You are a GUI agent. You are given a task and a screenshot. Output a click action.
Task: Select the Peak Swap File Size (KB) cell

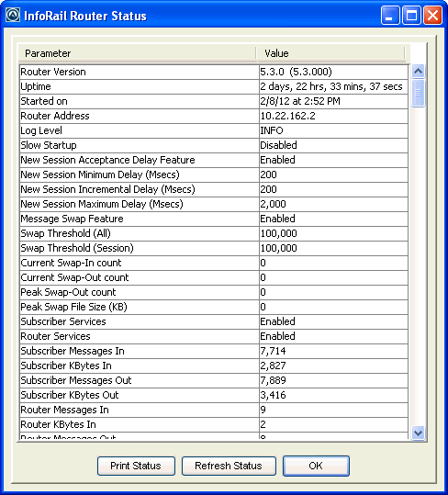[140, 307]
